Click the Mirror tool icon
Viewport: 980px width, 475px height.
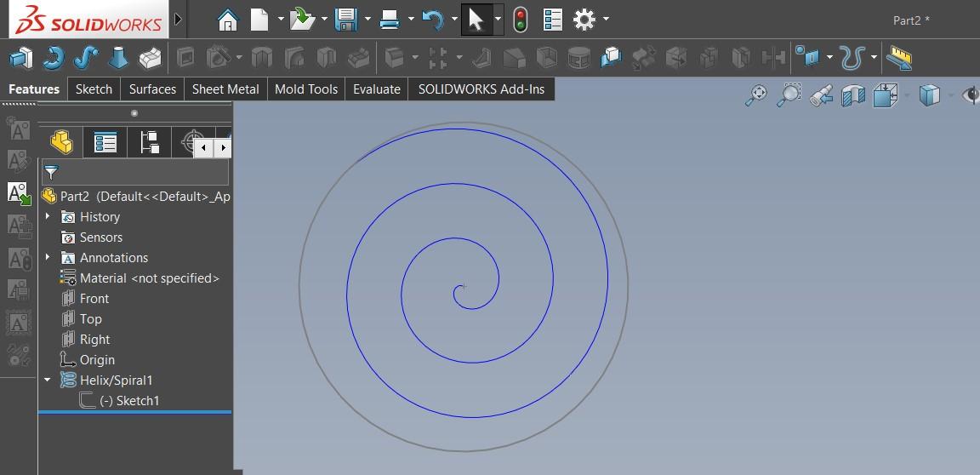tap(774, 58)
